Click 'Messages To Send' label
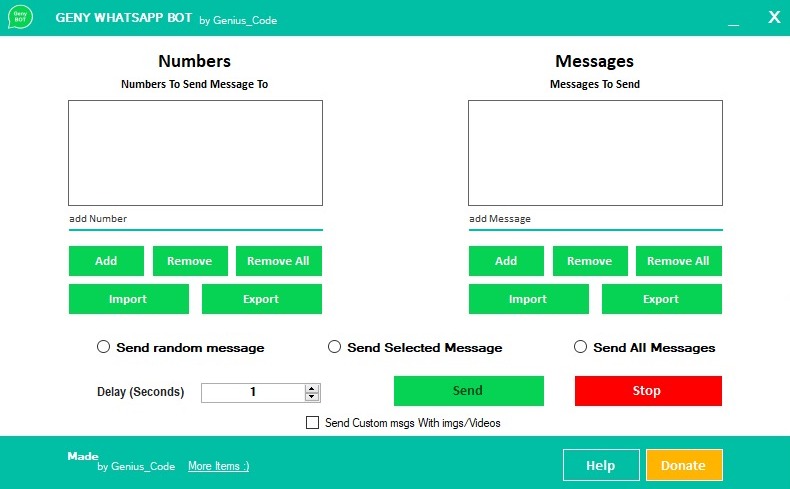 [x=595, y=84]
